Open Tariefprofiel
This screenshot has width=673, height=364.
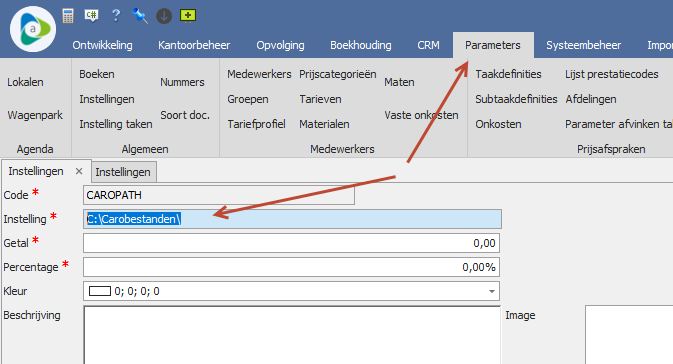point(256,124)
